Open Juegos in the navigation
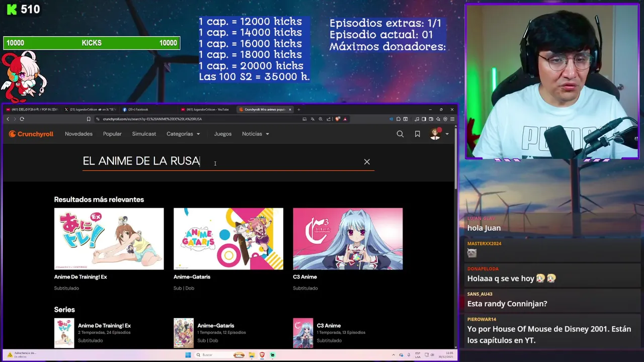The image size is (644, 362). pyautogui.click(x=222, y=134)
